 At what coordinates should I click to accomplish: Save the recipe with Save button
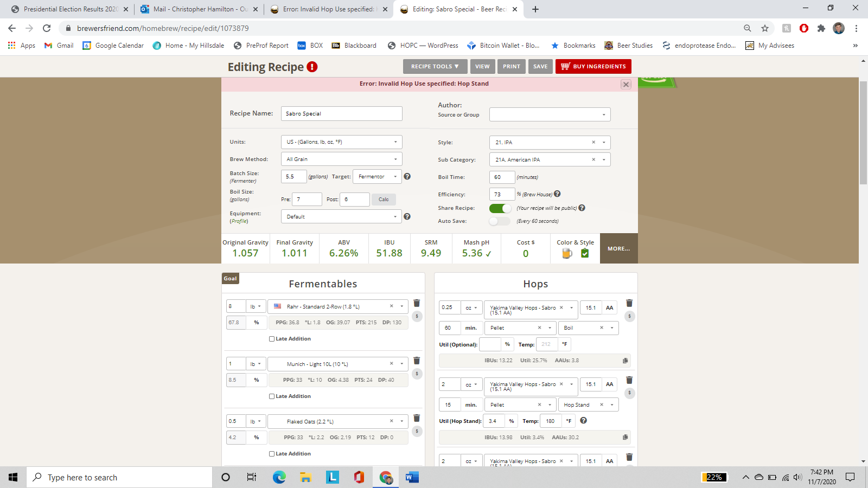click(540, 67)
